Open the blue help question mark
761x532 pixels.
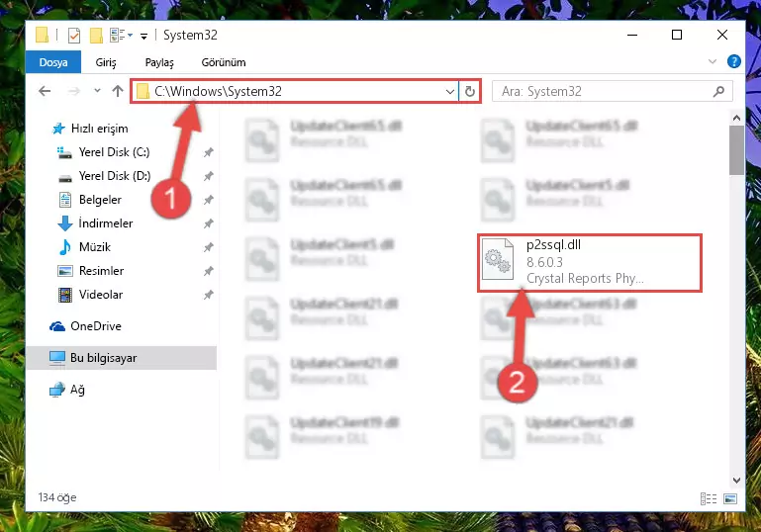point(734,61)
